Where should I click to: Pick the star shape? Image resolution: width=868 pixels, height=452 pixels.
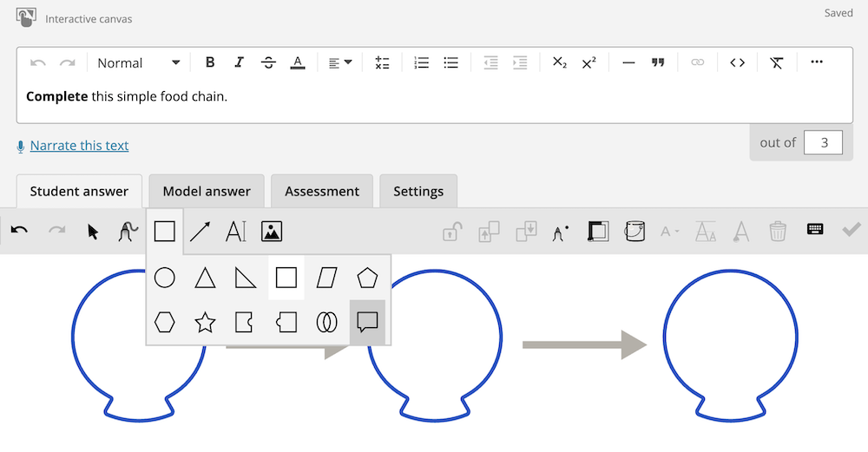pos(206,322)
